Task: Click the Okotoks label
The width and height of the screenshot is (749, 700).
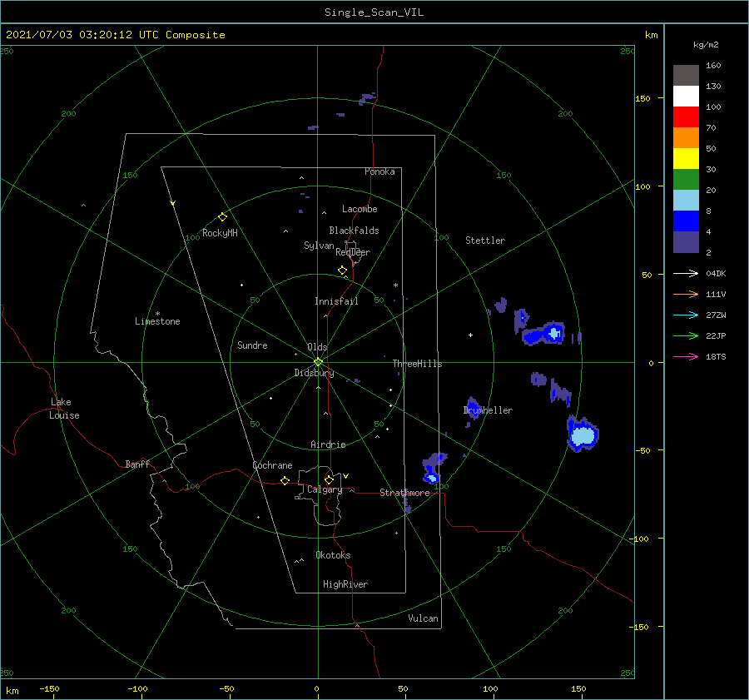Action: pyautogui.click(x=333, y=555)
